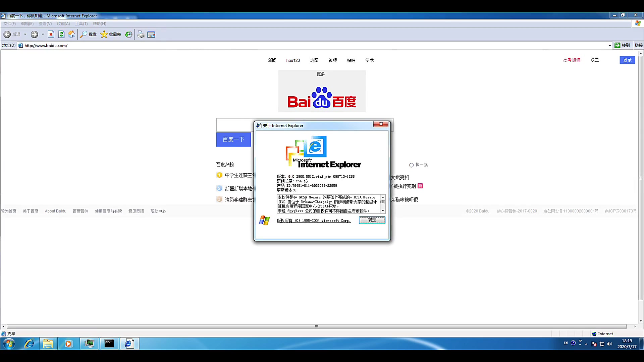Open the 新闻 link

pyautogui.click(x=272, y=60)
